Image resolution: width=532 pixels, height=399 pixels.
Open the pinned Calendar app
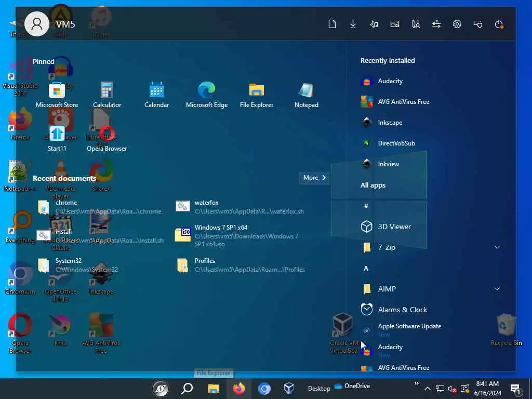pos(156,95)
